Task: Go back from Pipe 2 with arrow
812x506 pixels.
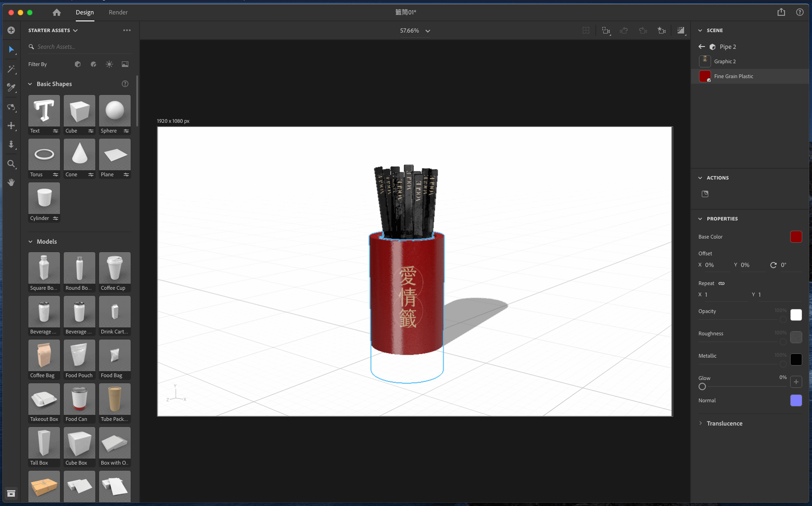Action: [702, 47]
